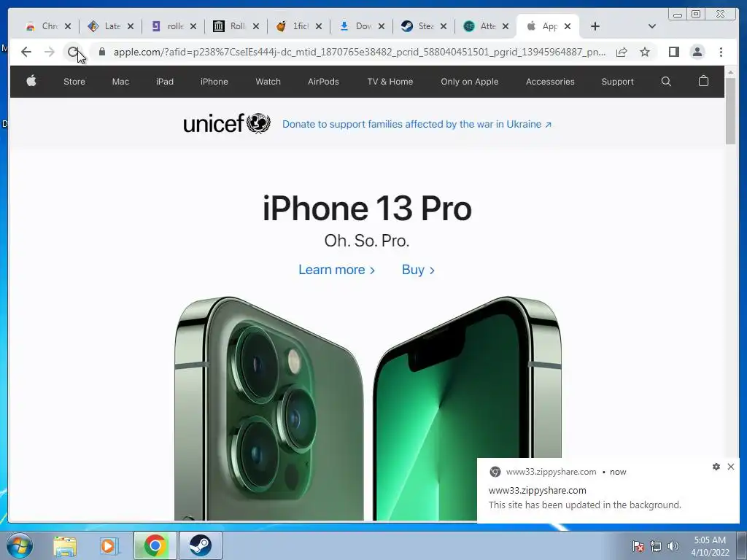Open the Apple site search icon

coord(666,82)
